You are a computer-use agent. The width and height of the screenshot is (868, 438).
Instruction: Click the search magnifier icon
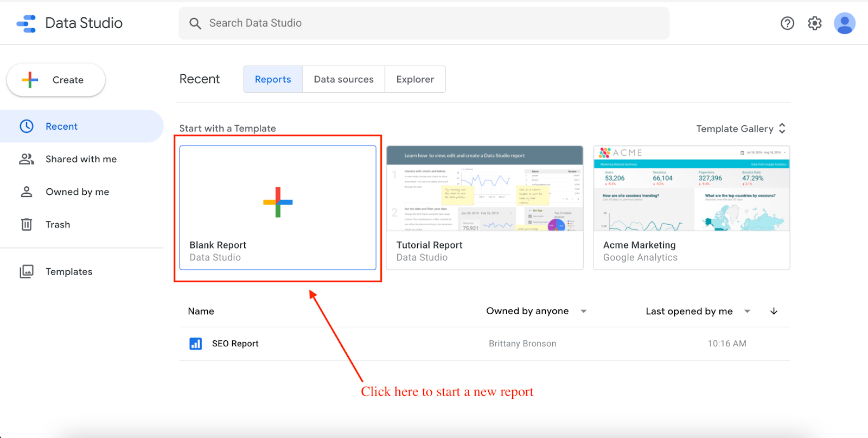click(195, 23)
